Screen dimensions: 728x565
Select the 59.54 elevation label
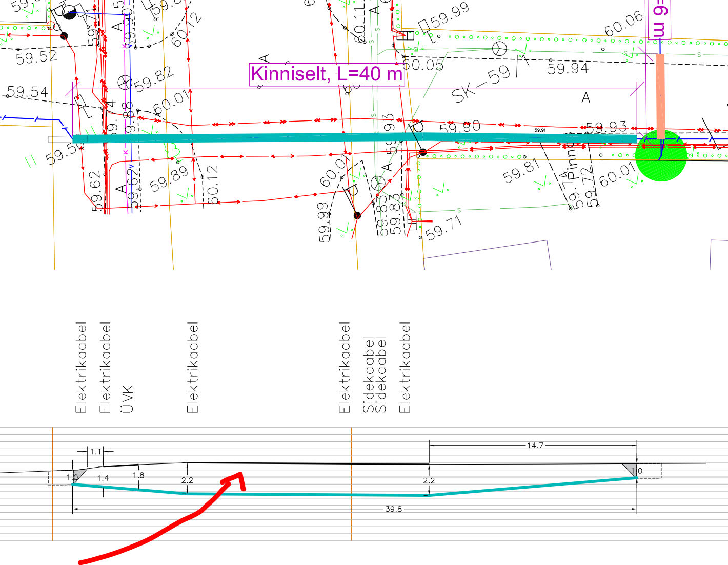pos(28,92)
